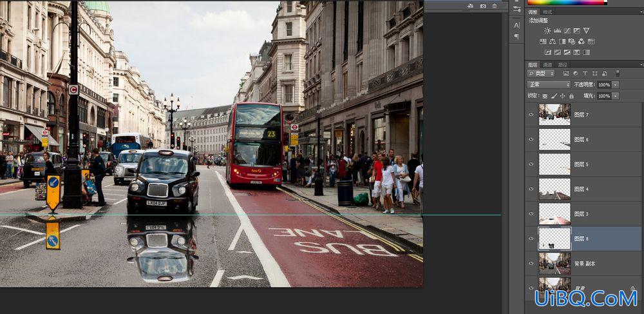The width and height of the screenshot is (644, 314).
Task: Select the 图层 4 layer thumbnail
Action: [554, 189]
